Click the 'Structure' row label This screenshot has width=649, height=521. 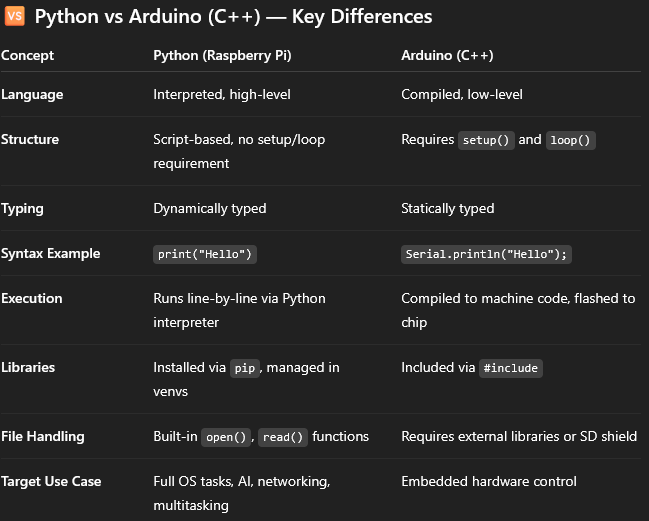tap(30, 140)
